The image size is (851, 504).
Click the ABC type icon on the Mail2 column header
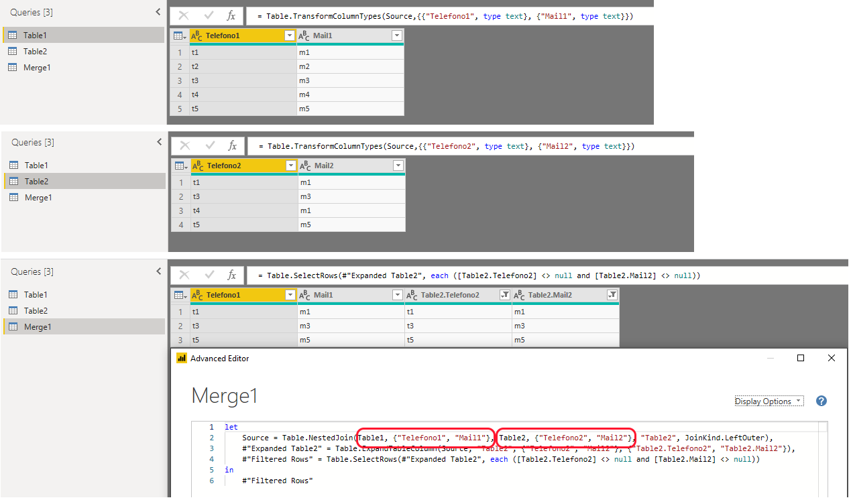(x=305, y=166)
